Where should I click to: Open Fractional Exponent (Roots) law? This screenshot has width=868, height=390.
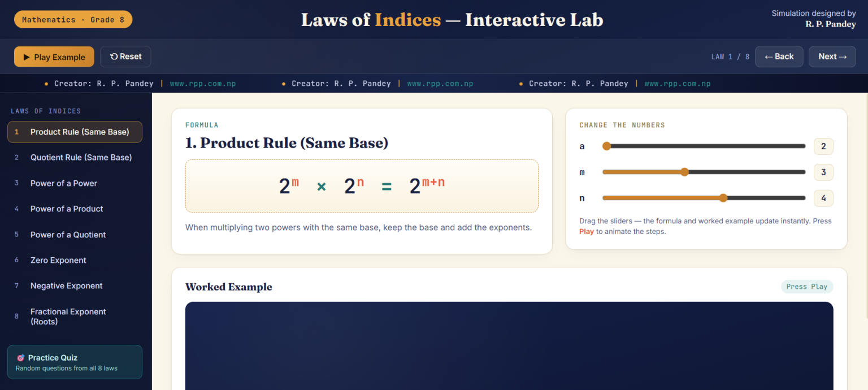tap(75, 317)
